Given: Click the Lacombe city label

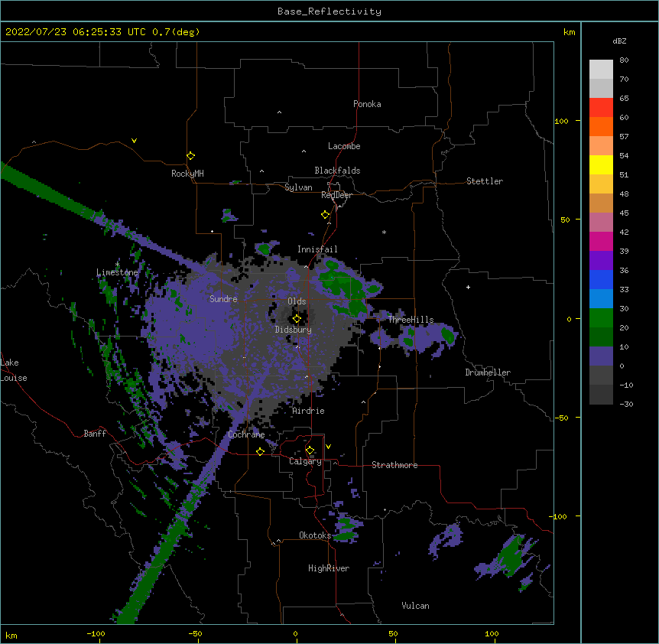Looking at the screenshot, I should pyautogui.click(x=344, y=146).
